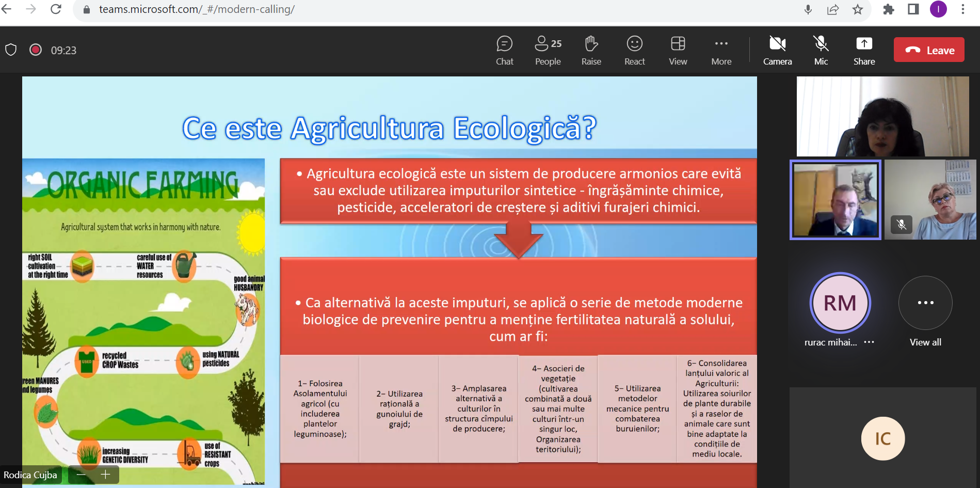Screen dimensions: 980x488
Task: Open the shield privacy icon
Action: coord(11,50)
